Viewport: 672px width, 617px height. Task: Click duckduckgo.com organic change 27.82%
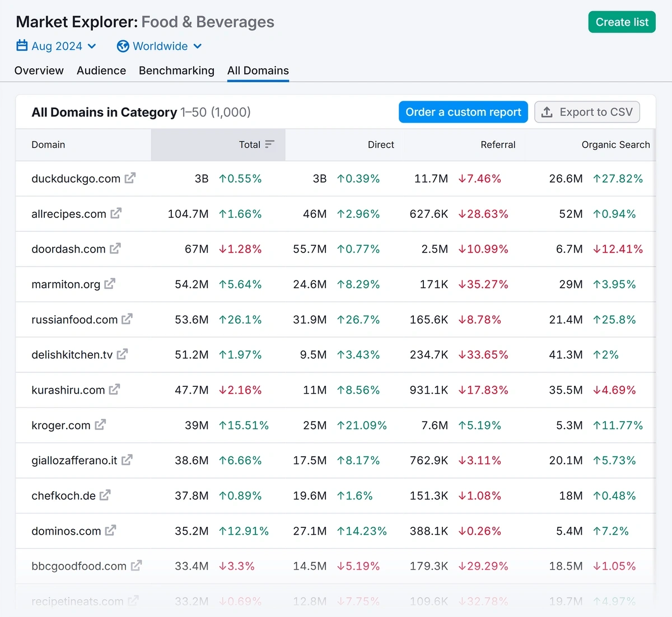[x=618, y=179]
